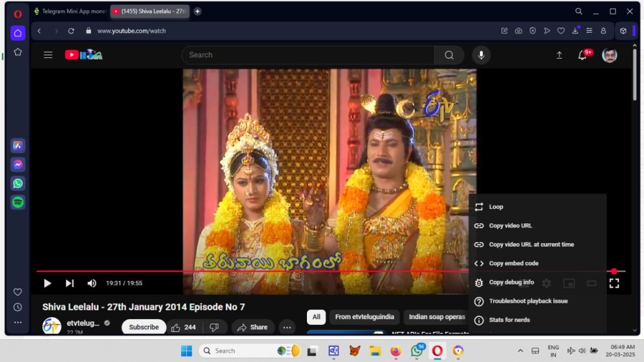Click the YouTube search magnifier button

[449, 55]
